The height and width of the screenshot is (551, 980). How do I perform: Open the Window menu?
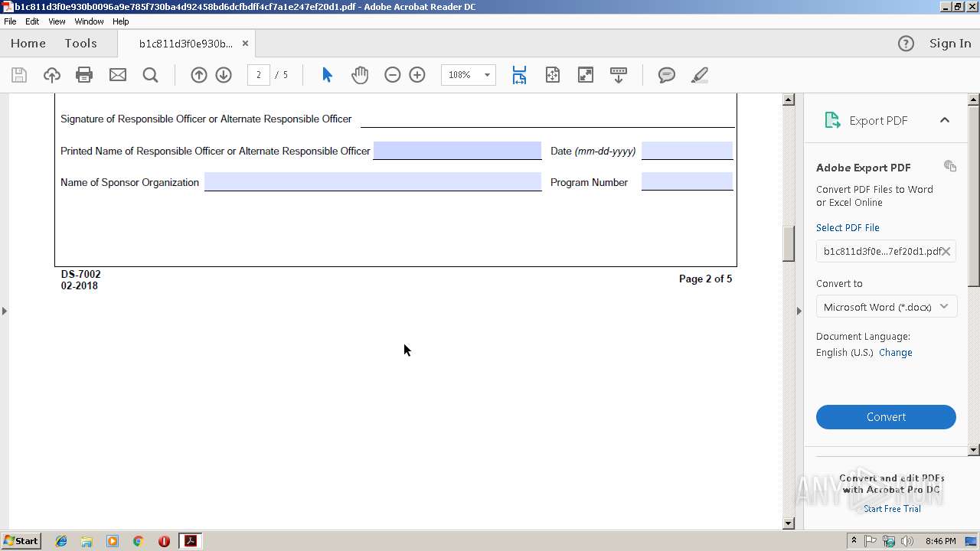pyautogui.click(x=89, y=21)
